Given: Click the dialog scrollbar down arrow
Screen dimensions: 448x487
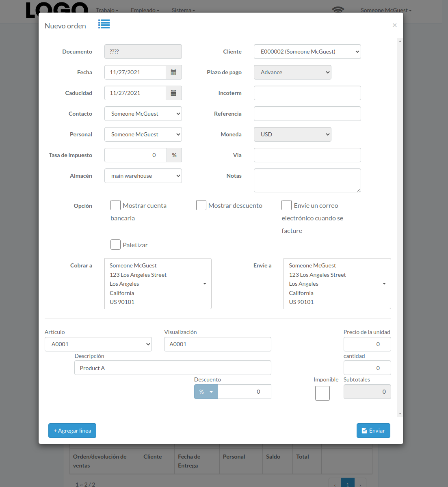Looking at the screenshot, I should click(400, 414).
